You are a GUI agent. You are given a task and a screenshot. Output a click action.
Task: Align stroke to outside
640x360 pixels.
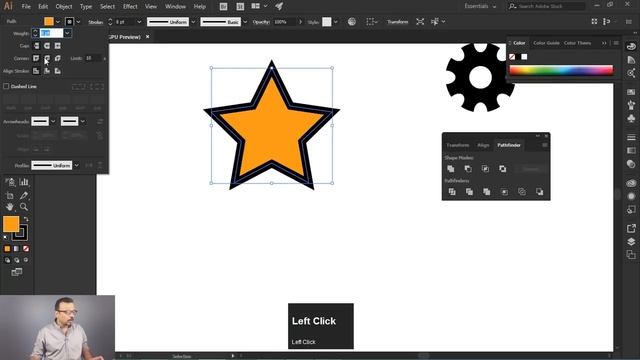click(58, 71)
